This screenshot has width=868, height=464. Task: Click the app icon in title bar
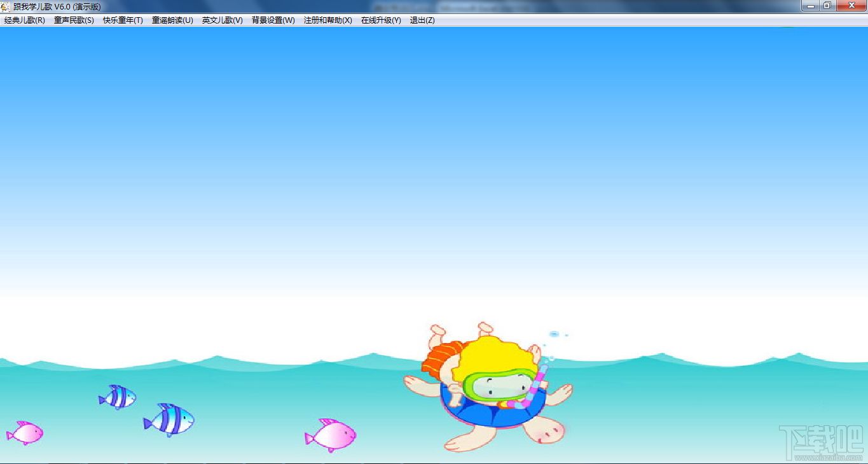coord(6,6)
